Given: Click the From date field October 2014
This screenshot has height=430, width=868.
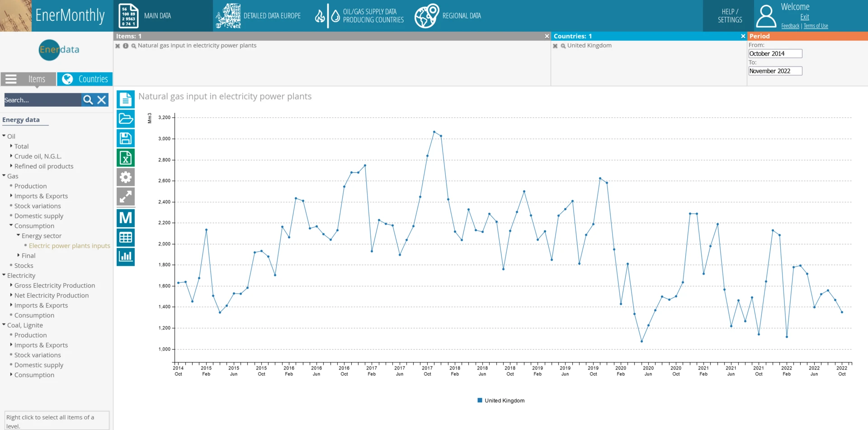Looking at the screenshot, I should point(775,54).
